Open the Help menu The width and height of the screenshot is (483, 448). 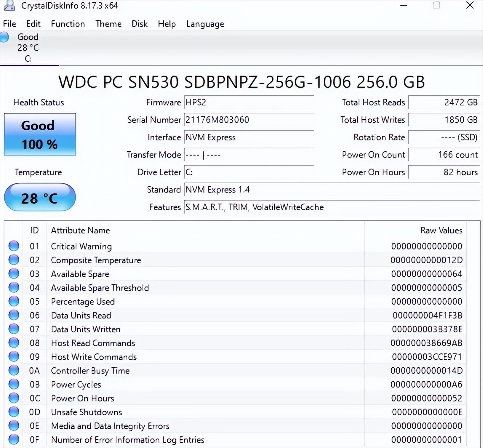click(167, 24)
